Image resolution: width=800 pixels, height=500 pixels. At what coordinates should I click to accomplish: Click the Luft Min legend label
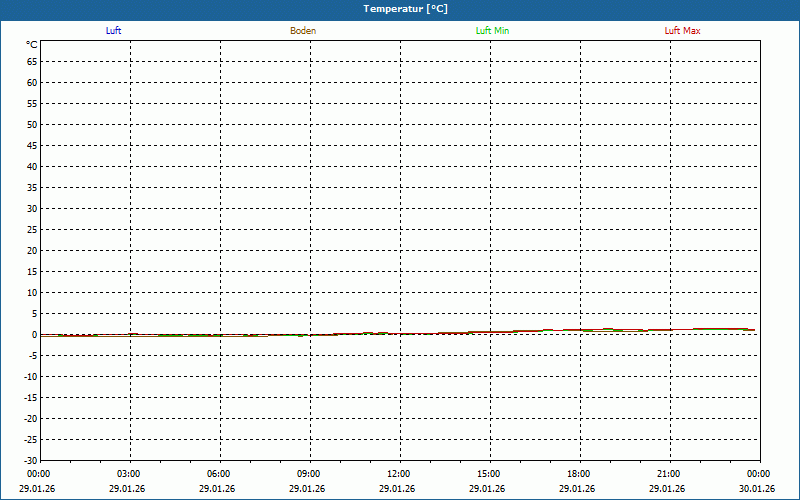coord(492,31)
